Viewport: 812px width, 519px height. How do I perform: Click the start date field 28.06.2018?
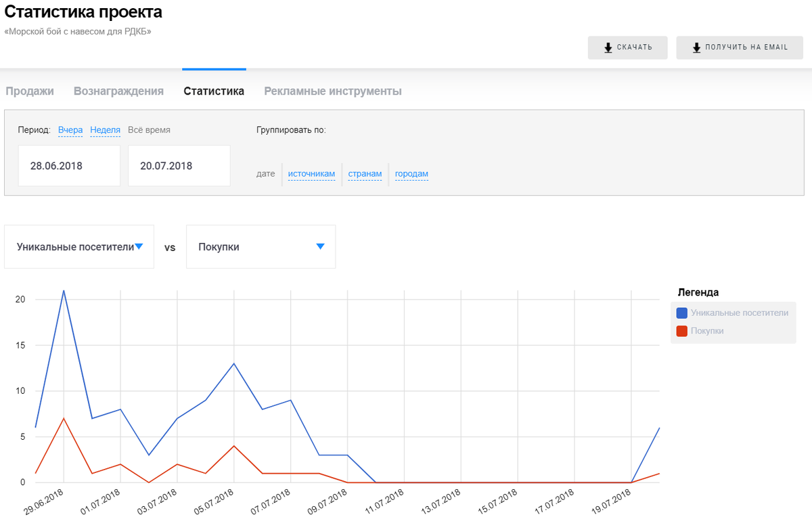tap(69, 166)
